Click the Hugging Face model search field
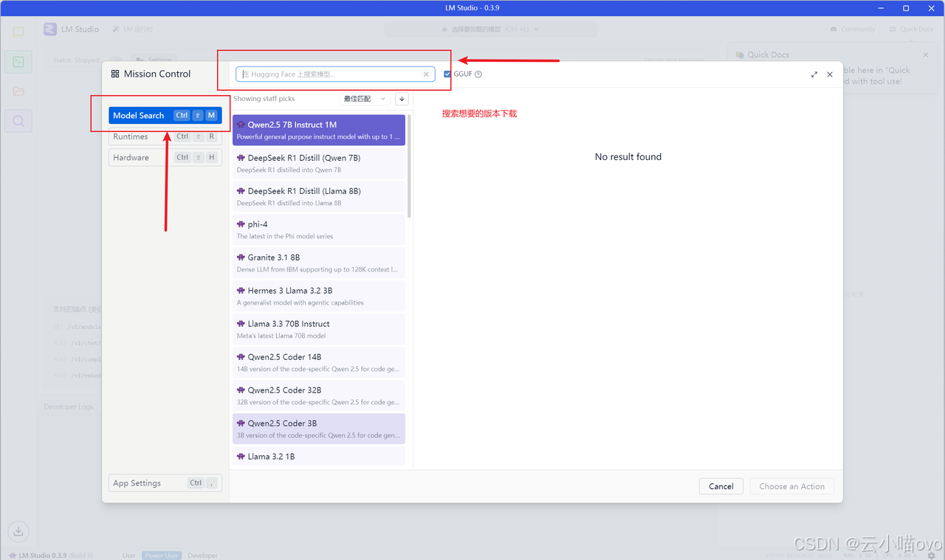The width and height of the screenshot is (945, 560). tap(335, 74)
